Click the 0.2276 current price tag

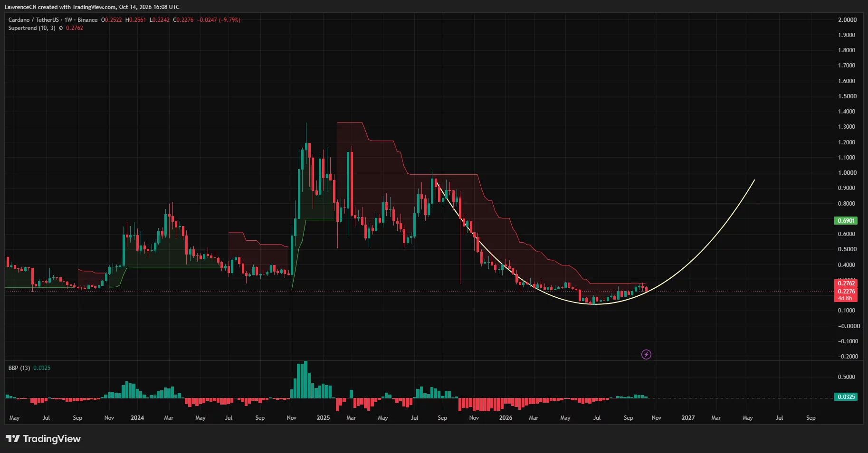[846, 292]
